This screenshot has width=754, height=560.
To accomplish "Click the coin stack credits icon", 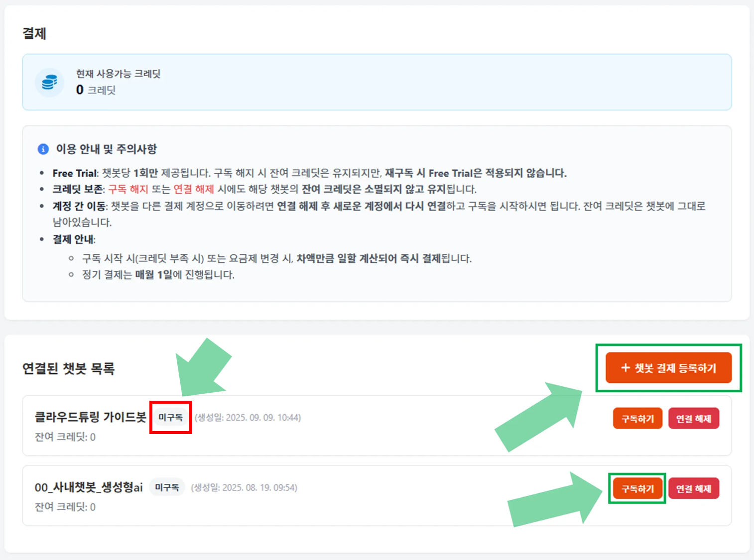I will coord(49,82).
